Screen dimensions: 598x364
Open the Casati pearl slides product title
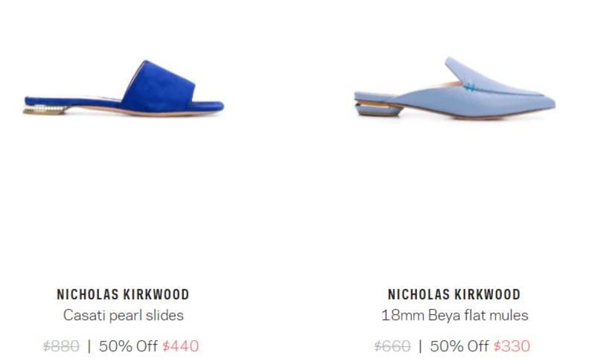coord(123,315)
